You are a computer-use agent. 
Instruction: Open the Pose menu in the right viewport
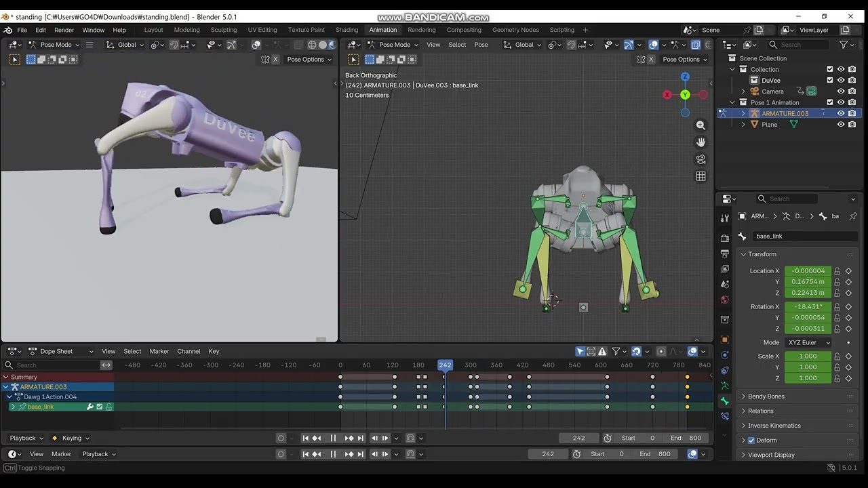[x=481, y=45]
